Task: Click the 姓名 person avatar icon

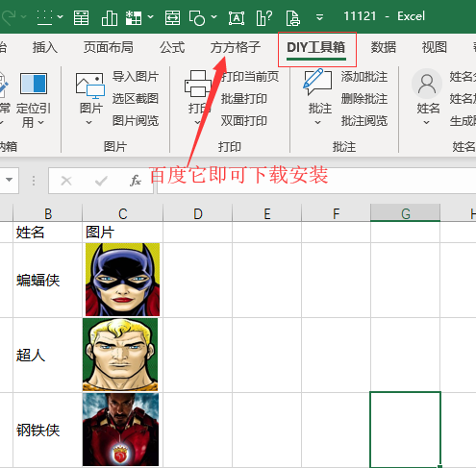Action: point(427,84)
